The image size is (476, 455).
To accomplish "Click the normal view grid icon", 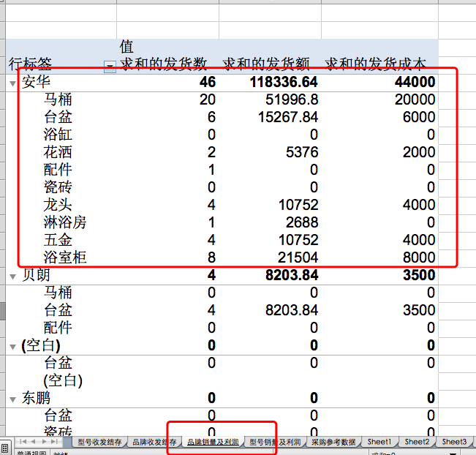I will point(4,448).
